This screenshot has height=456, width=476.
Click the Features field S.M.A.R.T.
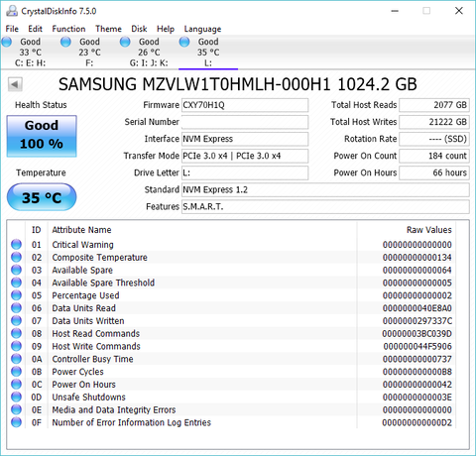coord(325,206)
